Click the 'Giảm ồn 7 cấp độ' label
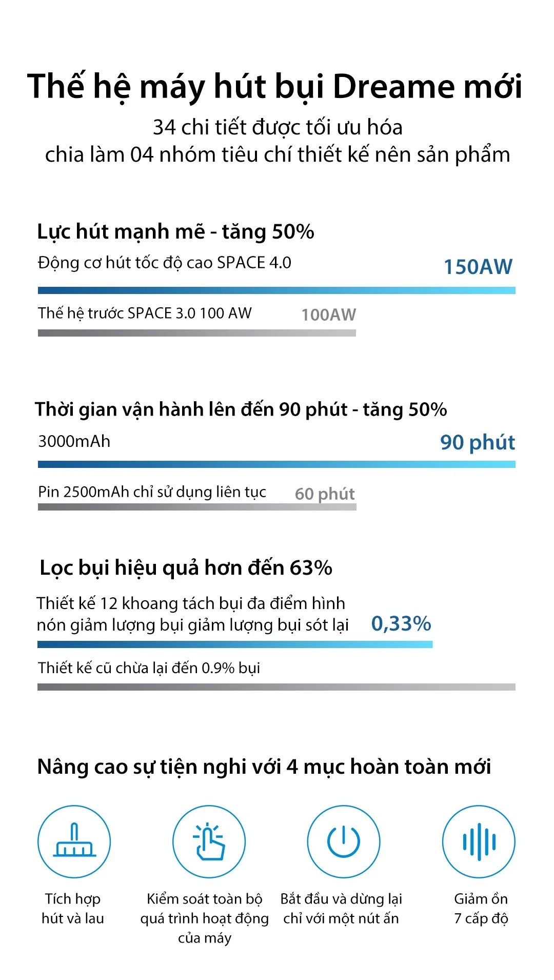 481,908
